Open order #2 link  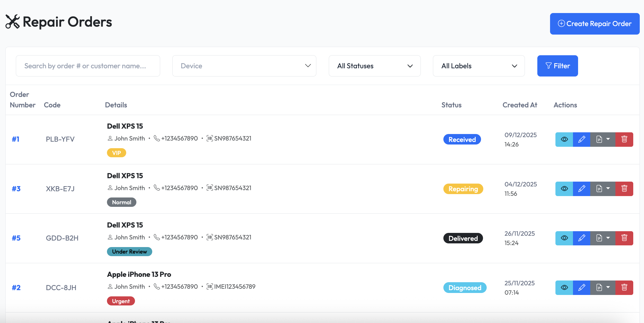(x=16, y=288)
